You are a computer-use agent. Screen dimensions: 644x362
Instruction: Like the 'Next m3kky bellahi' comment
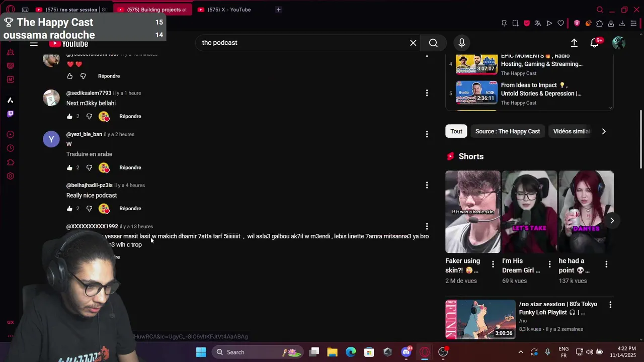coord(69,116)
